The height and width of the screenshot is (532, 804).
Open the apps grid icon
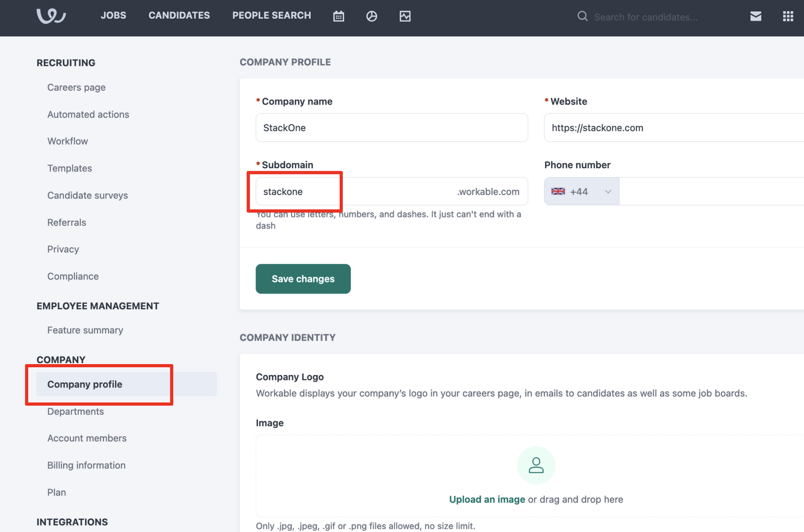tap(788, 17)
